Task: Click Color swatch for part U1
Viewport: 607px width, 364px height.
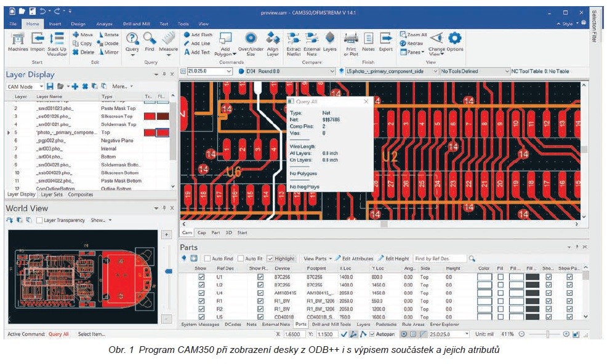Action: (484, 277)
